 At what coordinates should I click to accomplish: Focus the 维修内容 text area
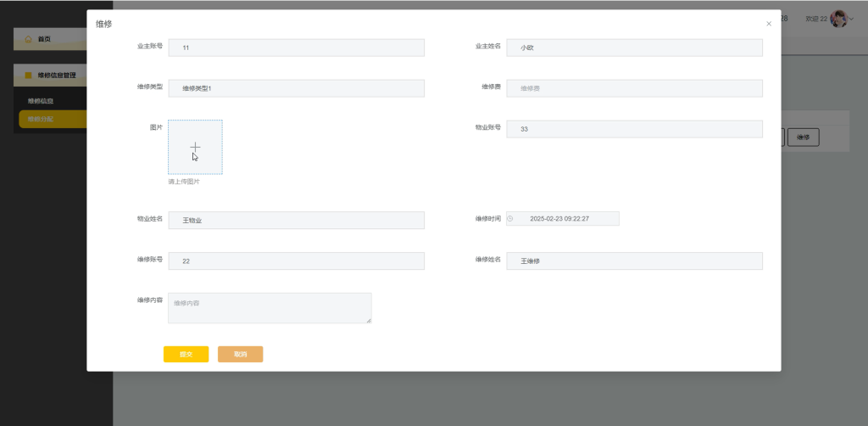(x=270, y=308)
